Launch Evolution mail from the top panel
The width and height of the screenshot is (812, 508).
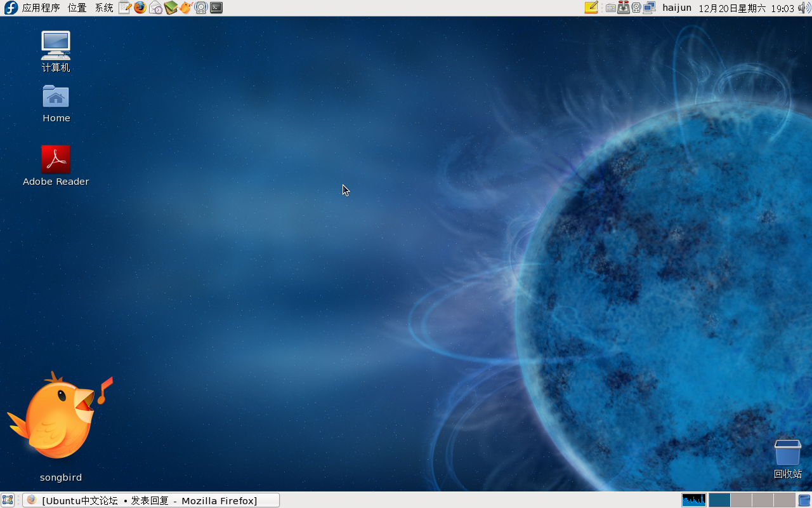(155, 8)
